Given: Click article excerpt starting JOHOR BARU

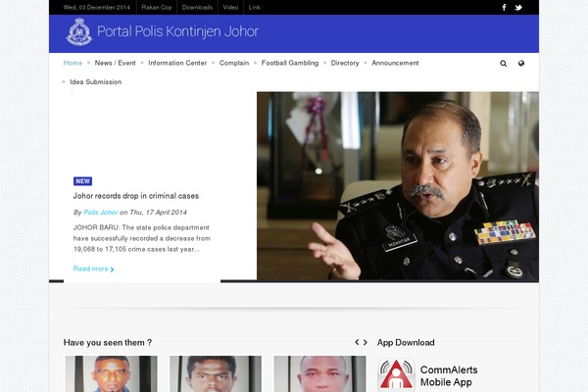Looking at the screenshot, I should [142, 238].
